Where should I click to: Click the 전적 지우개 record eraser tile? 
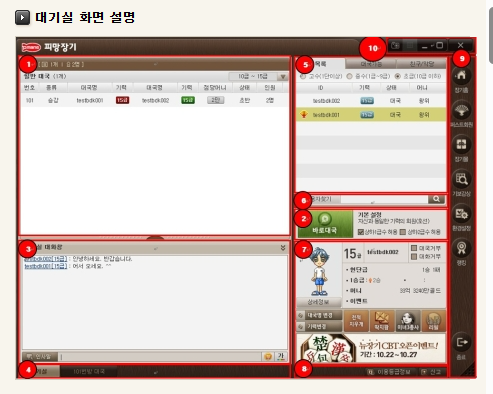(356, 321)
